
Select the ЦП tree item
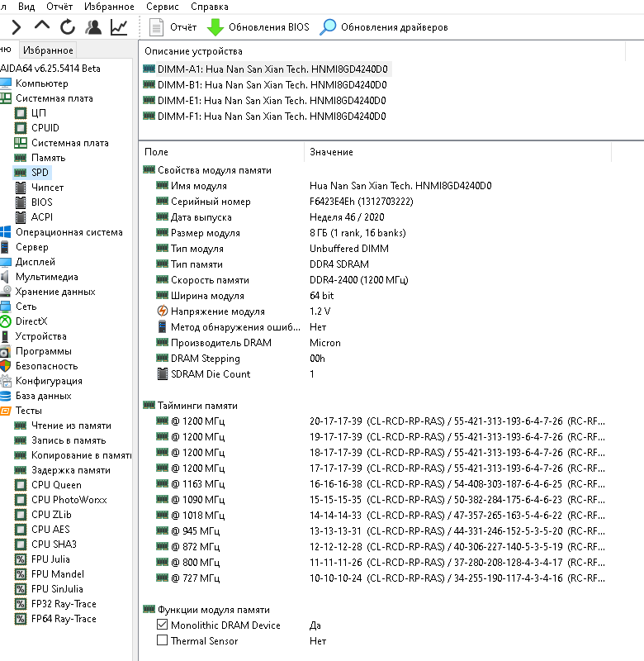(38, 113)
